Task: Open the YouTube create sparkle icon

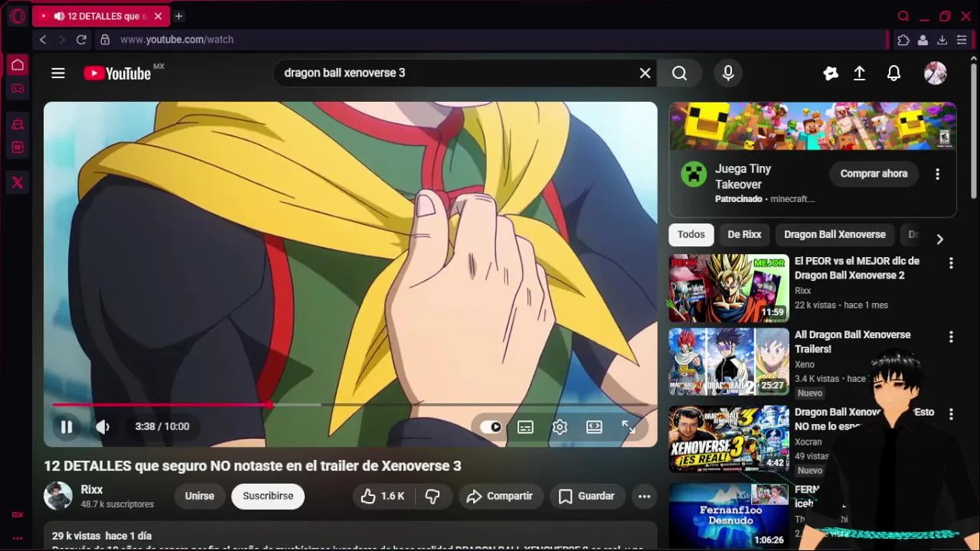Action: [831, 73]
